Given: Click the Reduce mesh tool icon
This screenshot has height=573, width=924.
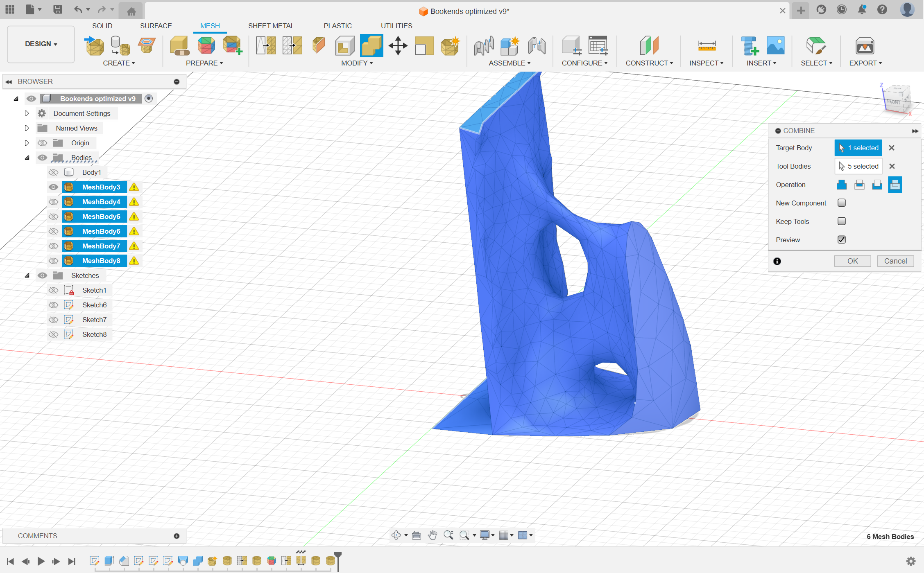Looking at the screenshot, I should [x=292, y=45].
